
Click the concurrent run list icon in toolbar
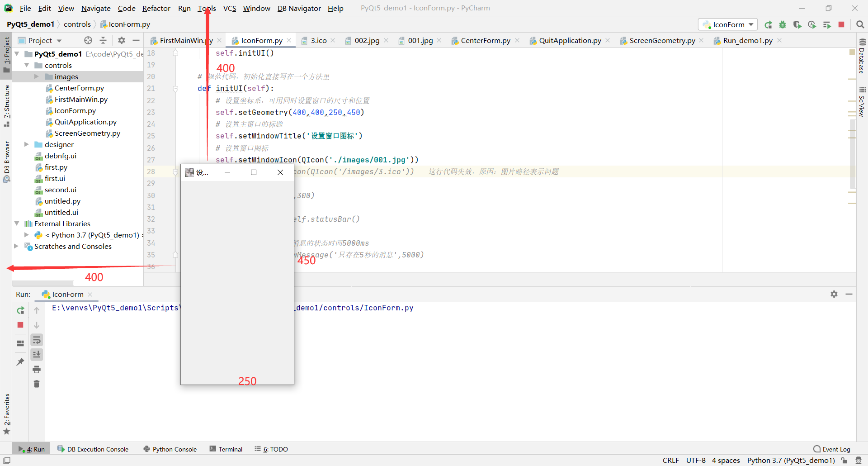pyautogui.click(x=827, y=25)
